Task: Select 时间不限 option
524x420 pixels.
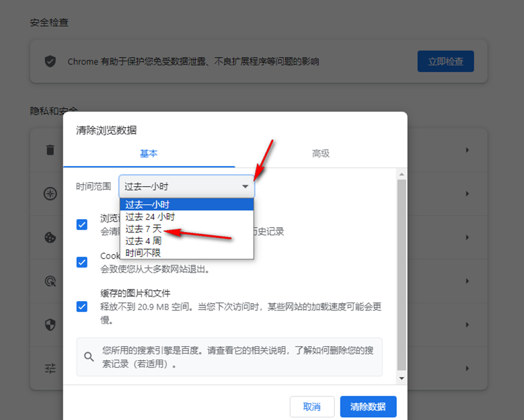Action: coord(187,253)
